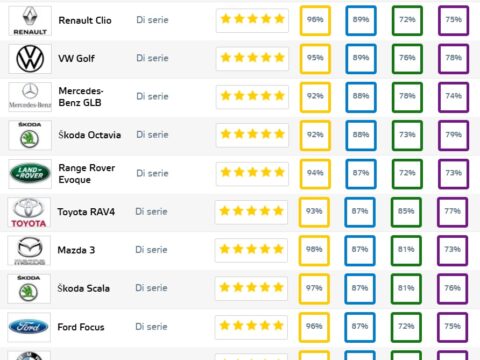
Task: Click the Range Rover Evoque name
Action: (87, 174)
